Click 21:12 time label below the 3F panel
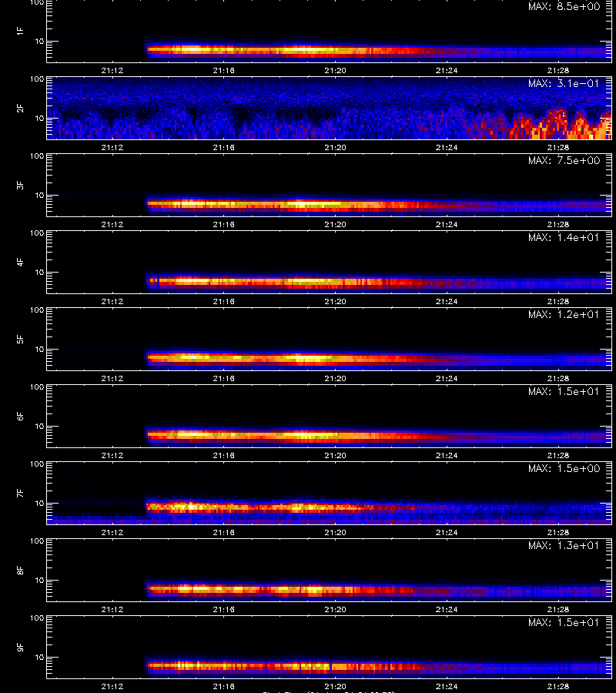616x693 pixels. (112, 225)
